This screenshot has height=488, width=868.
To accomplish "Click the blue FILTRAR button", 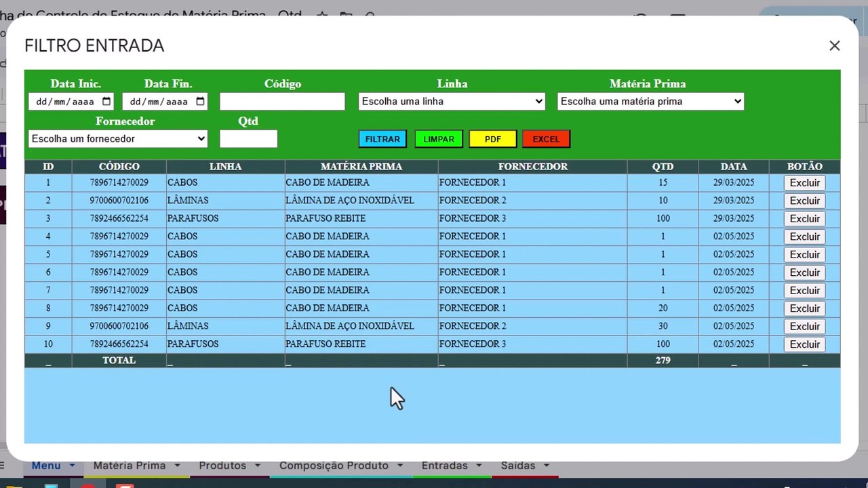I will point(382,139).
